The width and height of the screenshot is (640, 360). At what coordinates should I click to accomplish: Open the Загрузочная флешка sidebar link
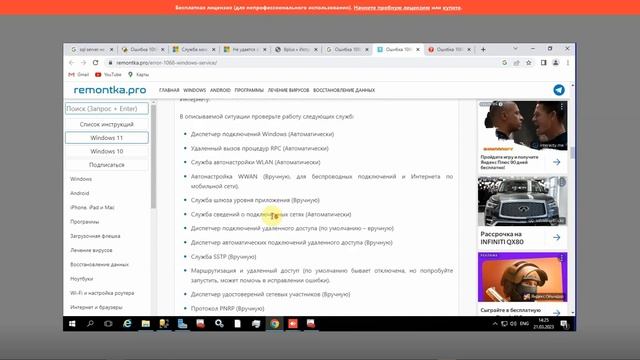(x=95, y=236)
